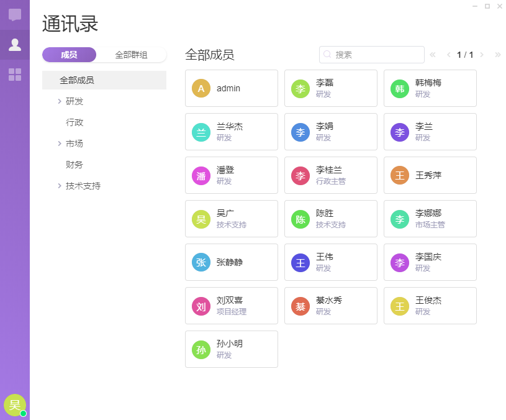
Task: Open 李桂兰 行政主管 member card
Action: pos(331,175)
